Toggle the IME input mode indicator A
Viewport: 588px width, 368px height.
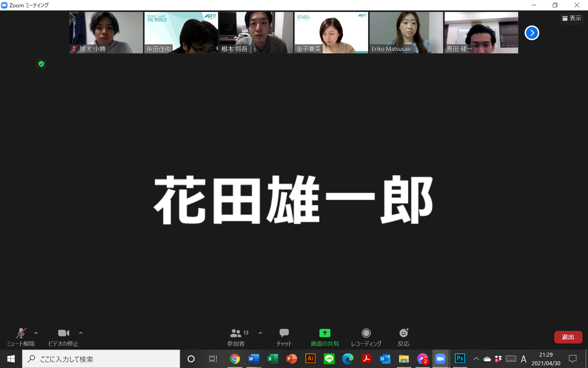point(523,359)
